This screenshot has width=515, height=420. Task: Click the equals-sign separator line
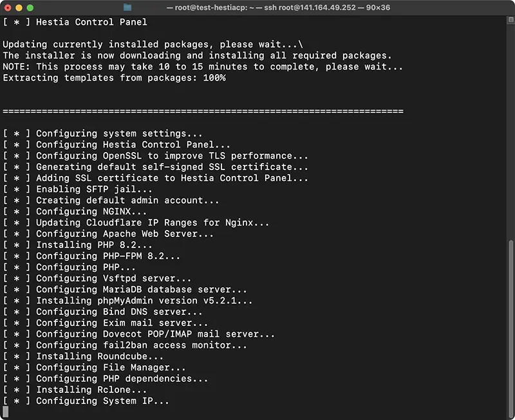point(203,111)
